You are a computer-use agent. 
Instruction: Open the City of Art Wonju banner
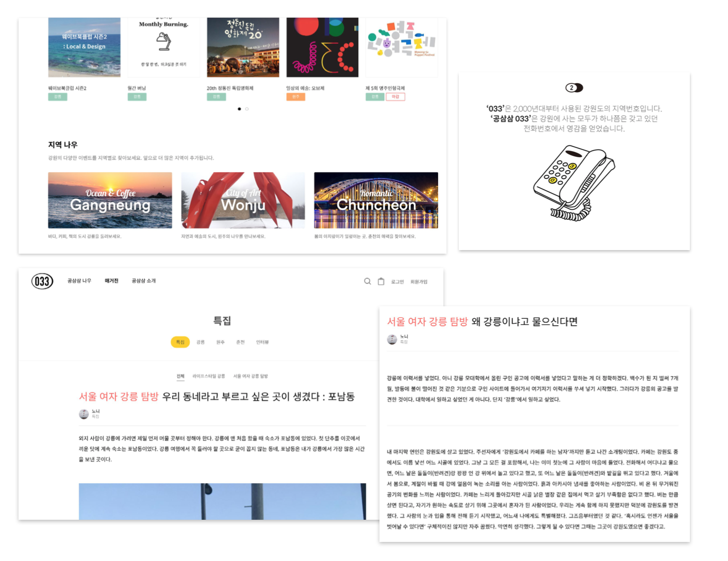pos(243,200)
